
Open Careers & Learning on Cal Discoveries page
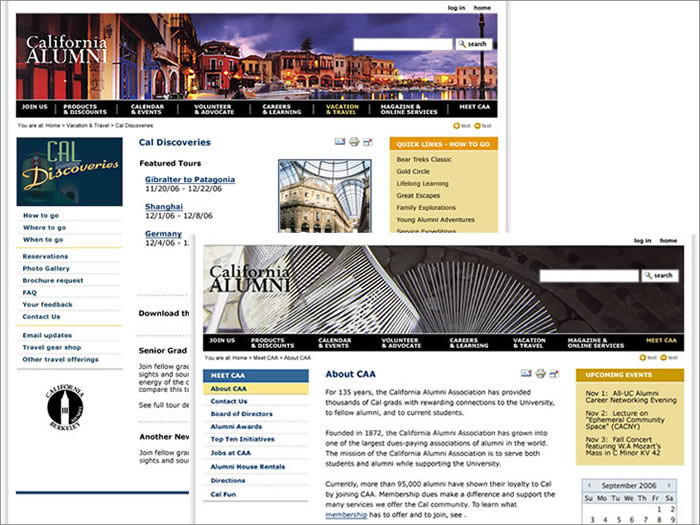[x=281, y=109]
